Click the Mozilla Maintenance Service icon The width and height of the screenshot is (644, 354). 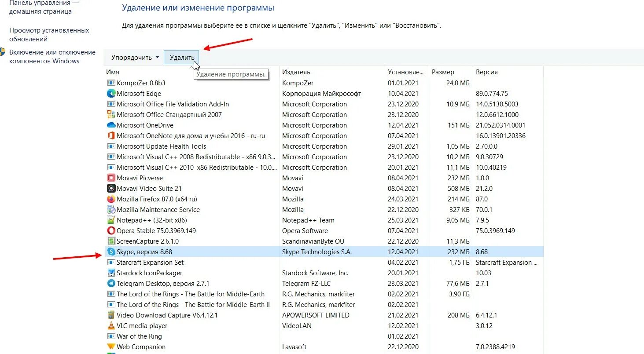click(111, 209)
